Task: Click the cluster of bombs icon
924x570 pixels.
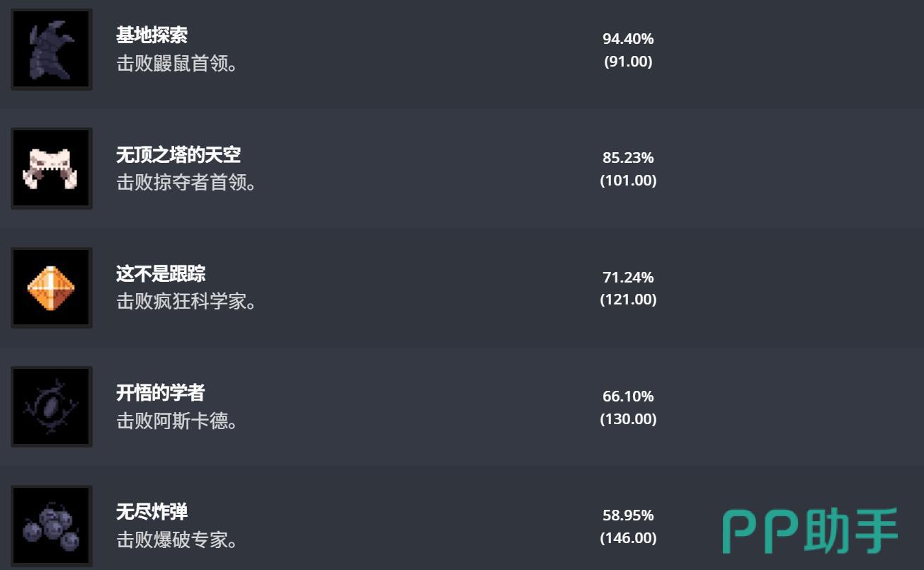Action: tap(52, 526)
